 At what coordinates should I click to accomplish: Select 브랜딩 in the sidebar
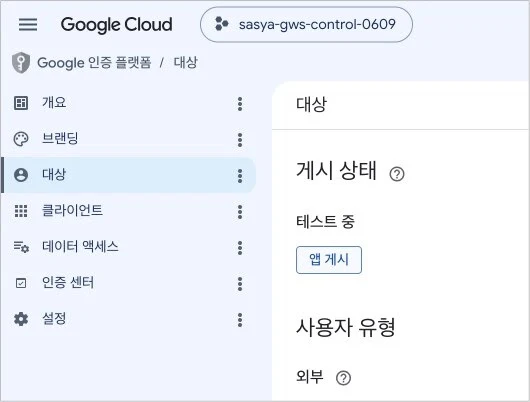tap(60, 139)
